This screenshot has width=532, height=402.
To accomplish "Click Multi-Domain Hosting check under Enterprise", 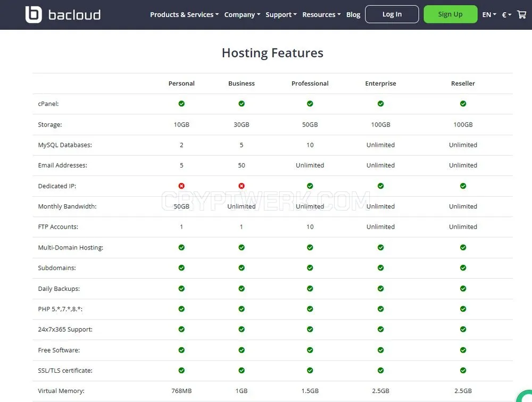I will pyautogui.click(x=380, y=247).
